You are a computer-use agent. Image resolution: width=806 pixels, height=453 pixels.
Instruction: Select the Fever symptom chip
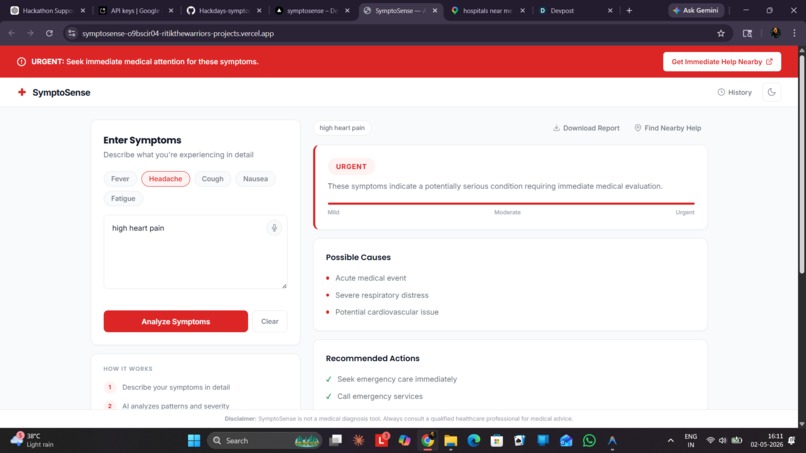click(120, 179)
